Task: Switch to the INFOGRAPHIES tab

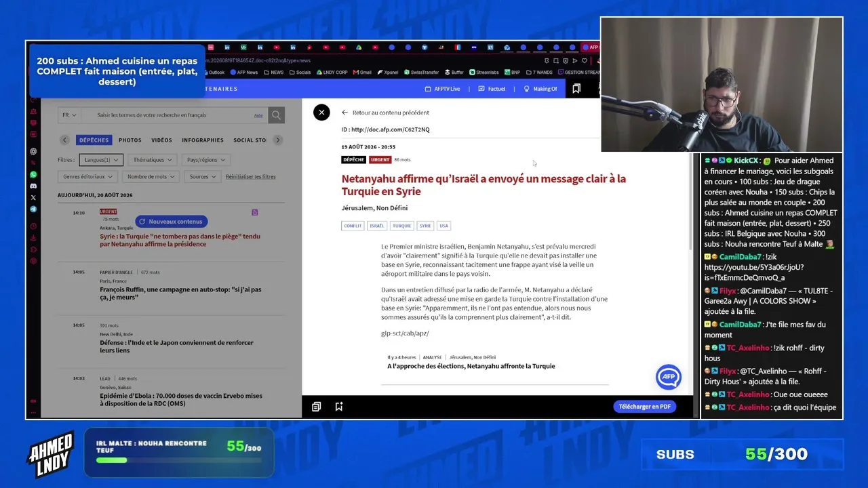Action: (x=203, y=140)
